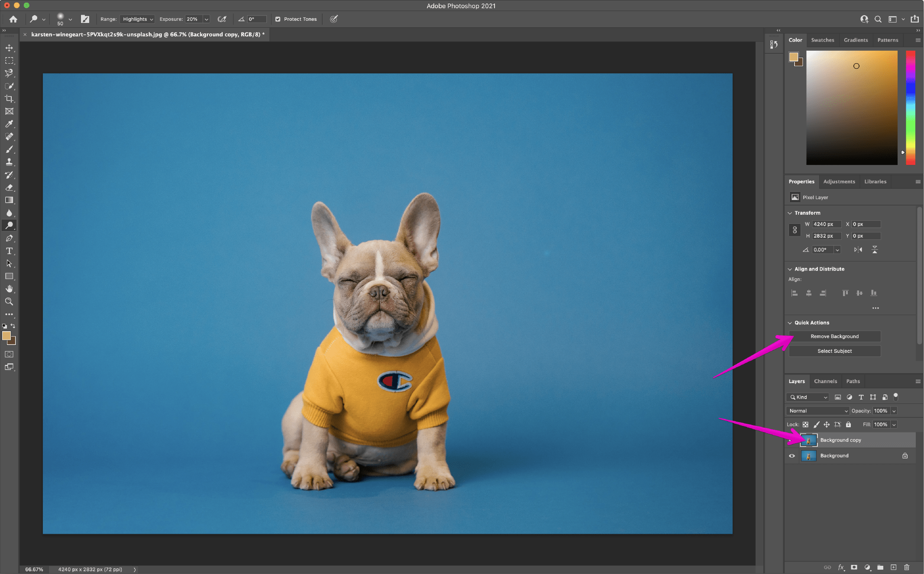Select the Eyedropper tool
Image resolution: width=924 pixels, height=574 pixels.
(9, 123)
